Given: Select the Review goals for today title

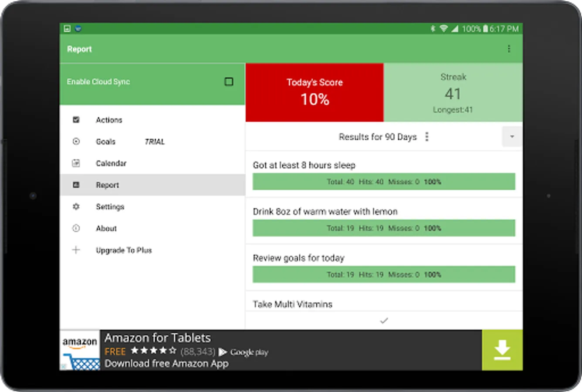Looking at the screenshot, I should point(298,258).
